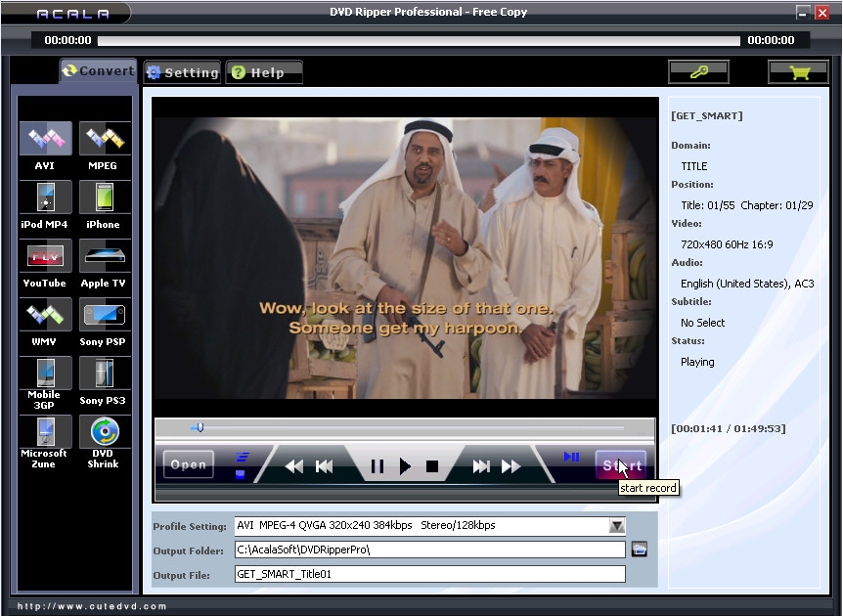The height and width of the screenshot is (616, 843).
Task: Pick the iPhone output format
Action: 104,198
